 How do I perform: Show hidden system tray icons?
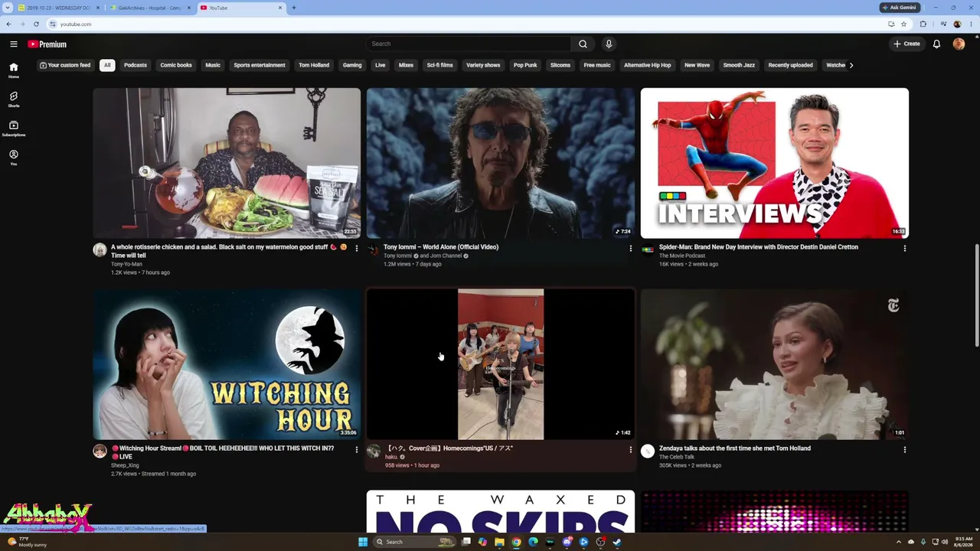coord(899,542)
